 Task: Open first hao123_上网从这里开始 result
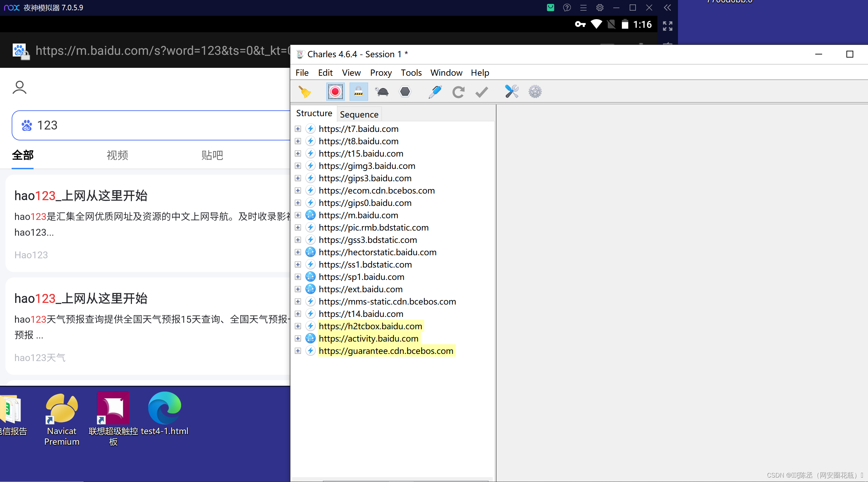81,196
